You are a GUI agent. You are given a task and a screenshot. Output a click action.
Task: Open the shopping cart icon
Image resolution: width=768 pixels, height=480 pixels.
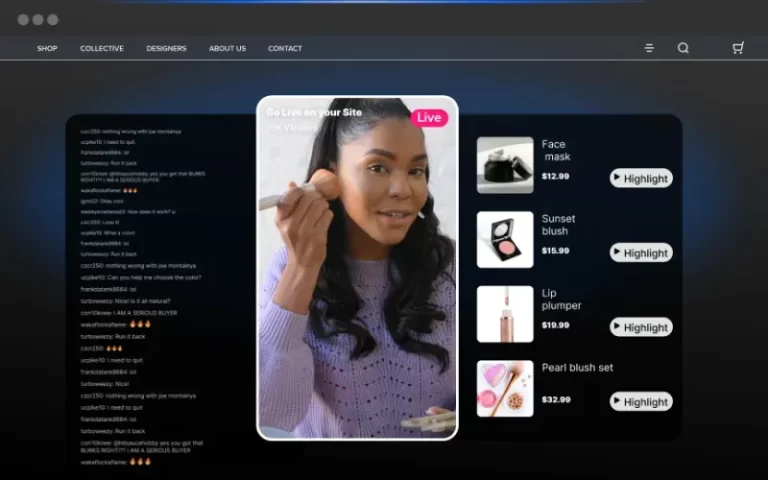click(x=738, y=48)
